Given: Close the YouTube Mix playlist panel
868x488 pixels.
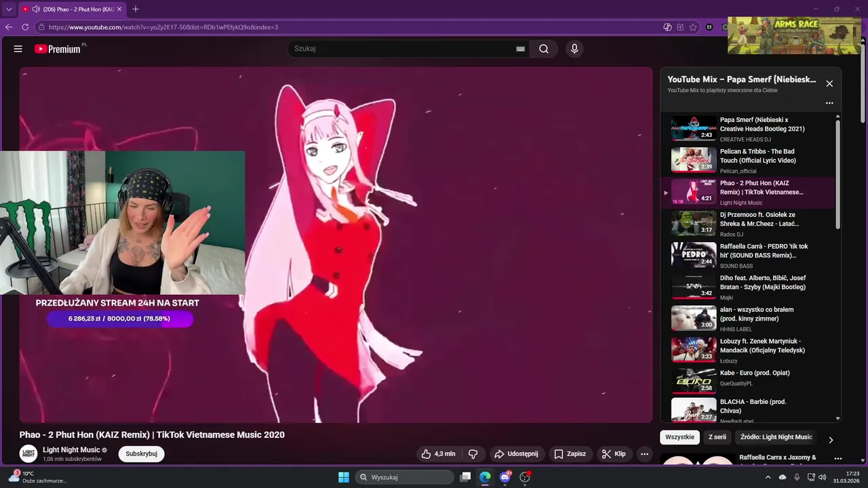Looking at the screenshot, I should (829, 83).
